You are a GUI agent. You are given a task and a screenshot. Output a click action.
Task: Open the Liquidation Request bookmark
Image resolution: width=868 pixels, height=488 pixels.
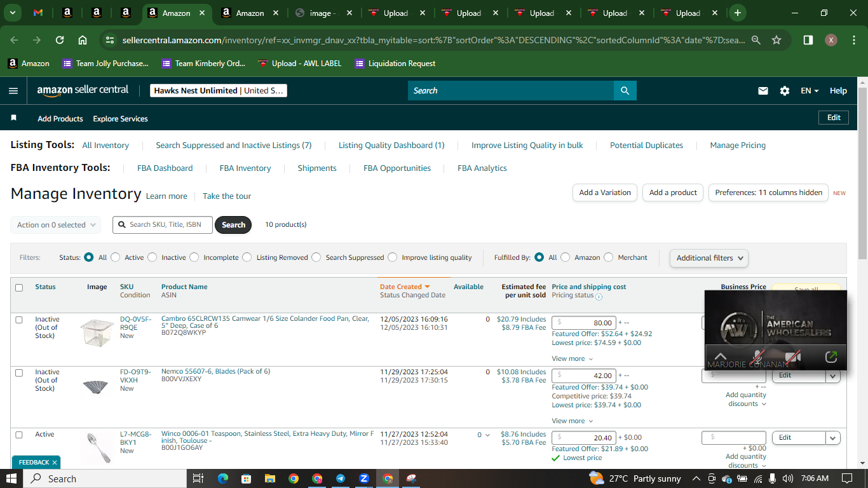click(395, 64)
